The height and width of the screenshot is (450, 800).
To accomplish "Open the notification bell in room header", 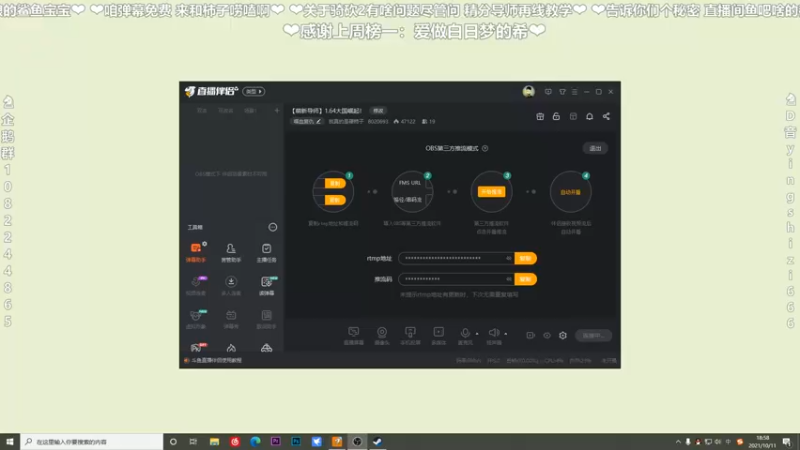I will (x=589, y=116).
